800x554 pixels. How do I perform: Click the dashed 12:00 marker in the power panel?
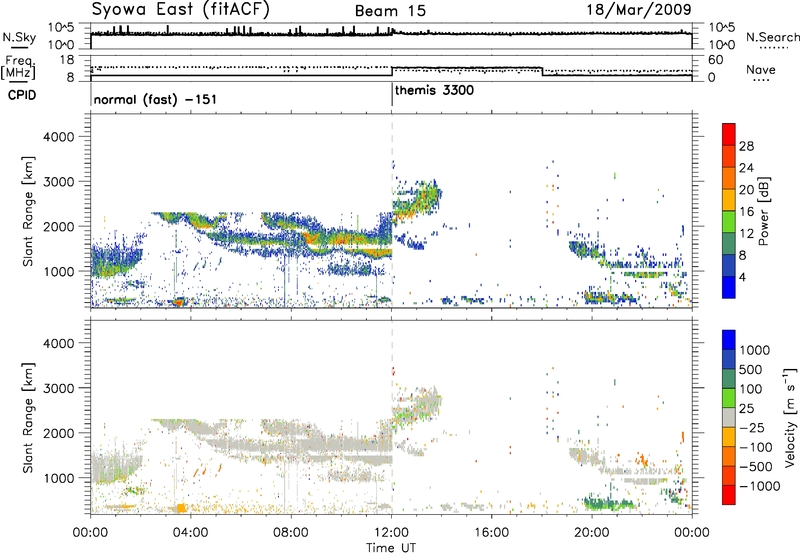[392, 211]
